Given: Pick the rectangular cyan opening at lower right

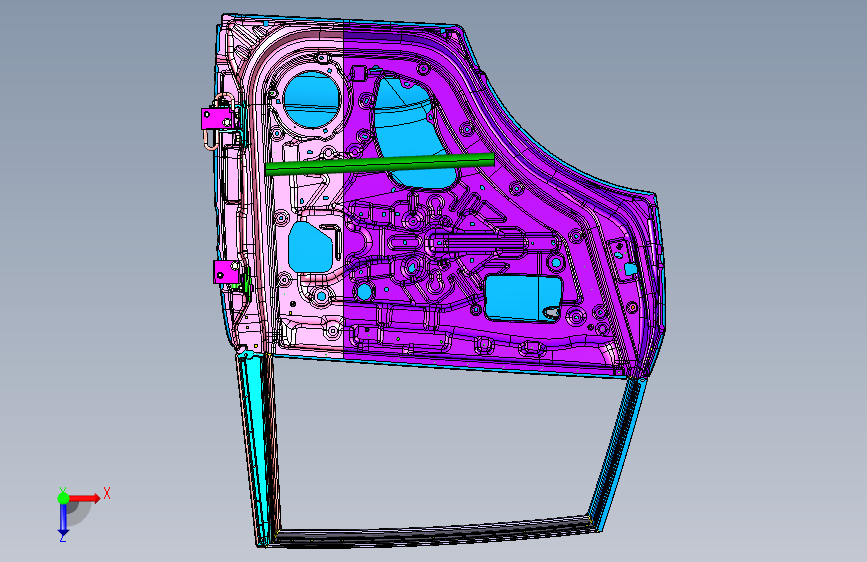Looking at the screenshot, I should [x=523, y=299].
